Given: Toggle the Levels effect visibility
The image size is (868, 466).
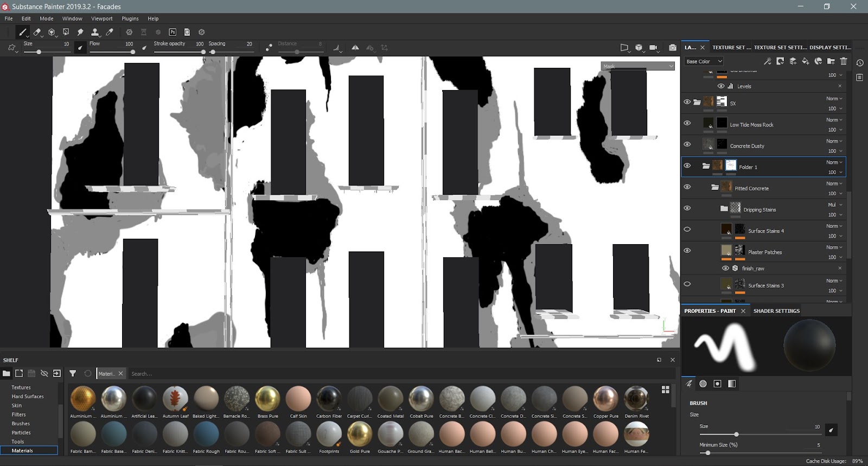Looking at the screenshot, I should coord(721,86).
